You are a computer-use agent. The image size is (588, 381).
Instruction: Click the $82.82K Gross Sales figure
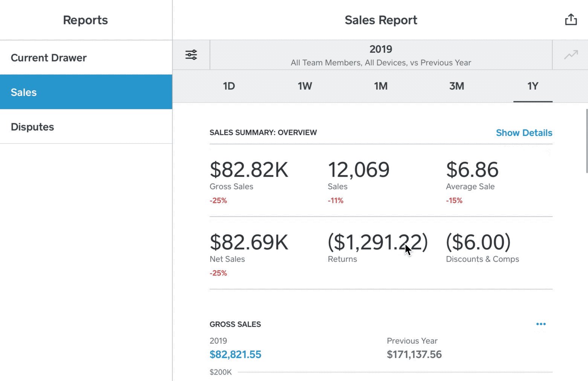(x=249, y=170)
